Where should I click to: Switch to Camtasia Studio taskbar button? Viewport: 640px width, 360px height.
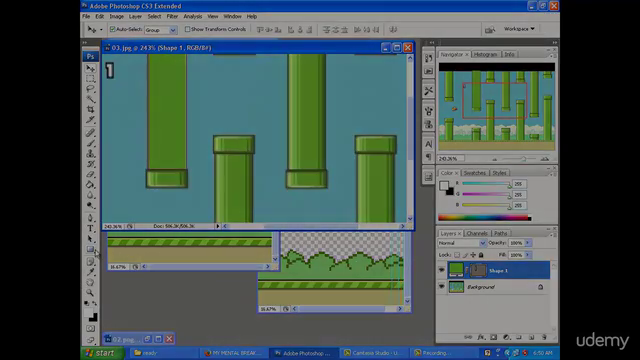pyautogui.click(x=373, y=353)
